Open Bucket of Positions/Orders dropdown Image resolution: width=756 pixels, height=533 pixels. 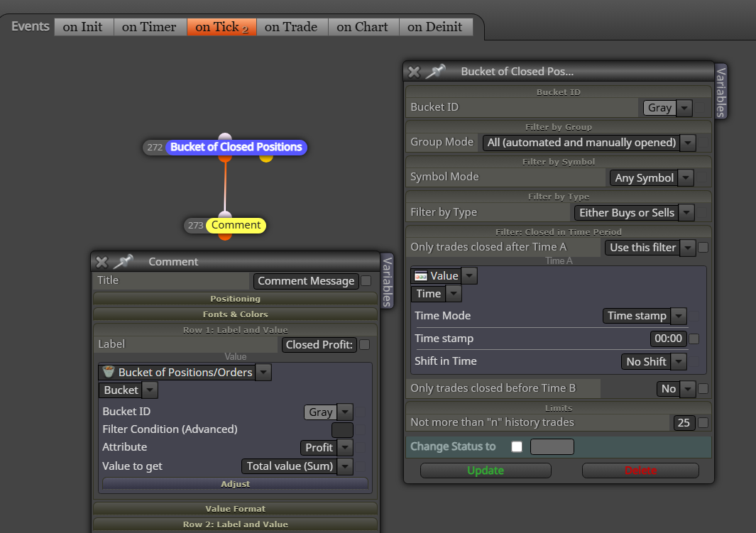263,372
